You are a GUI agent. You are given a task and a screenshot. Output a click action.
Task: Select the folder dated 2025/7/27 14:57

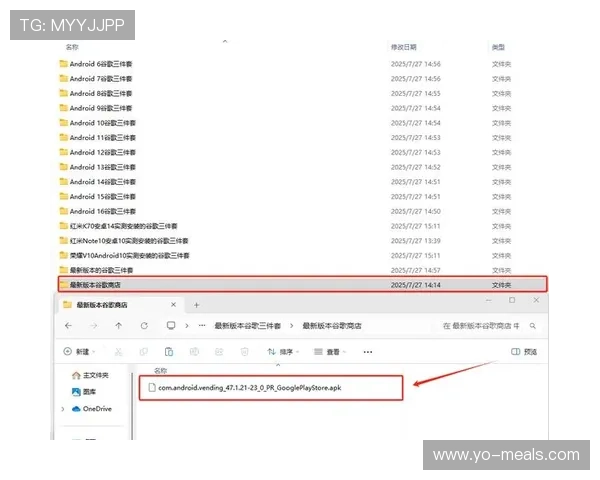(x=96, y=270)
